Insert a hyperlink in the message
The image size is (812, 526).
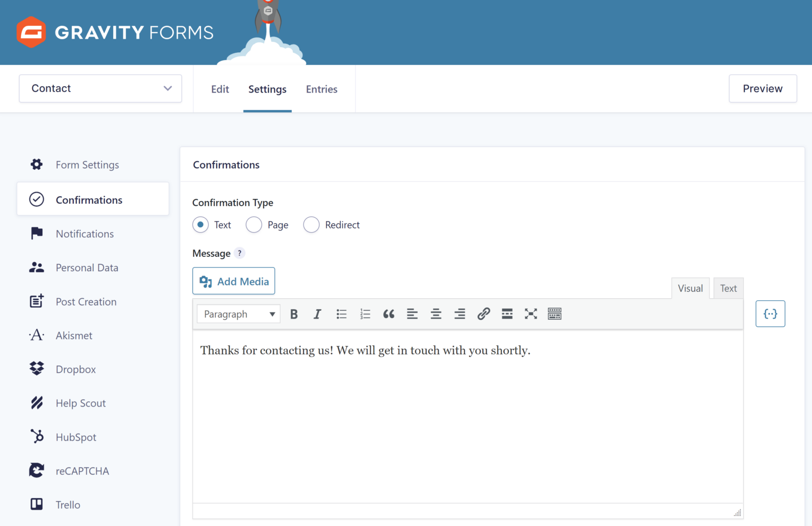(x=483, y=313)
